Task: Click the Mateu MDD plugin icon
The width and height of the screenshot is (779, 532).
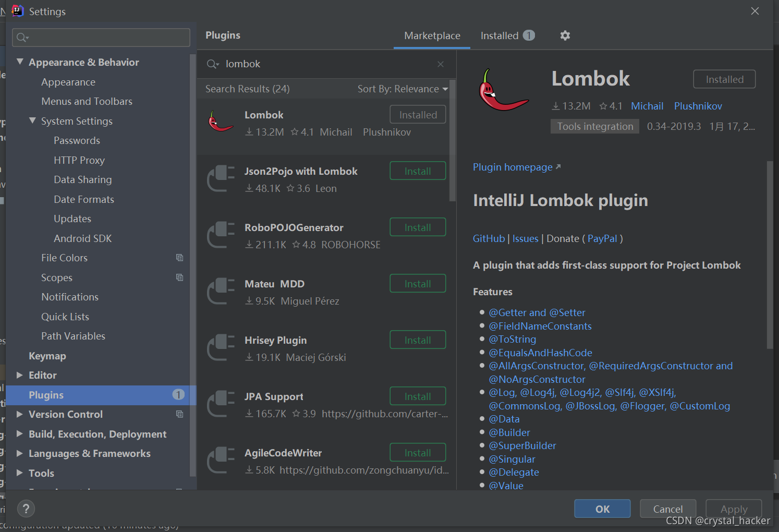Action: click(221, 291)
